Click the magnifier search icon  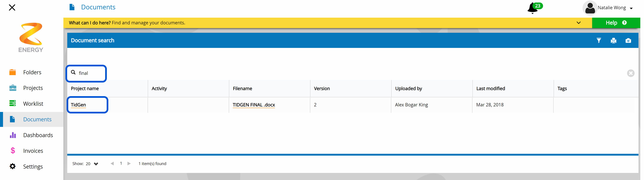(x=73, y=72)
